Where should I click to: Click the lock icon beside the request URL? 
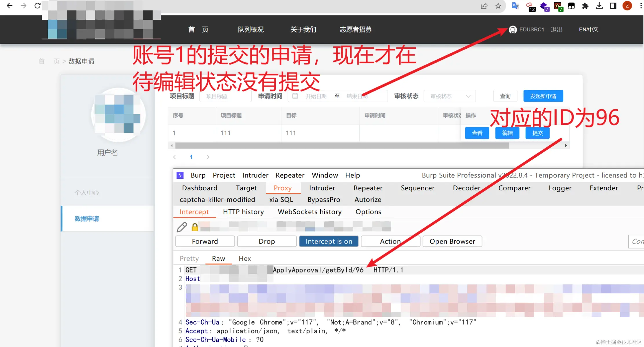[x=195, y=227]
